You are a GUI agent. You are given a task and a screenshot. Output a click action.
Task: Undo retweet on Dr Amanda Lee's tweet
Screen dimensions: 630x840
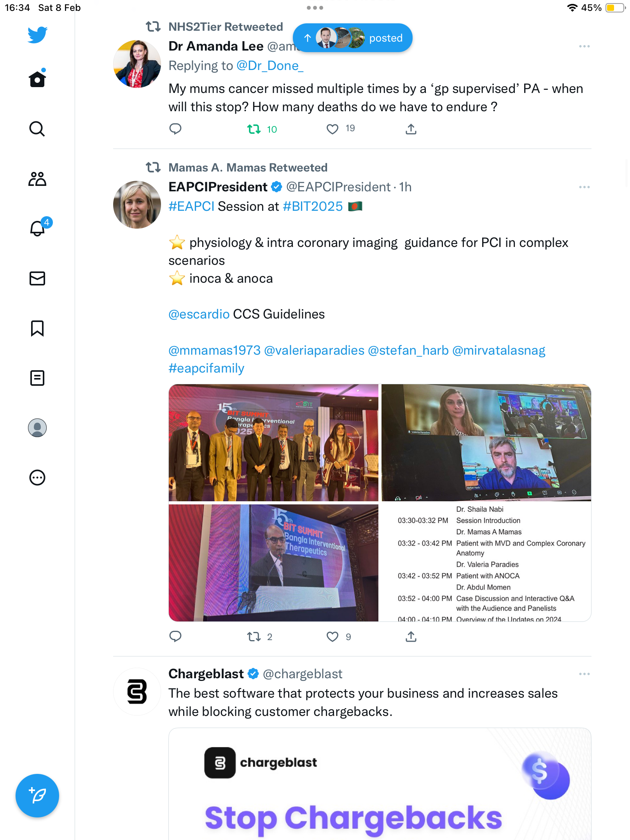tap(254, 129)
